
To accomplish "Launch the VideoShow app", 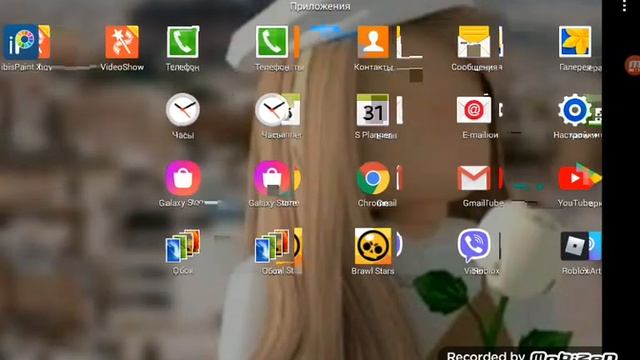I will 122,42.
